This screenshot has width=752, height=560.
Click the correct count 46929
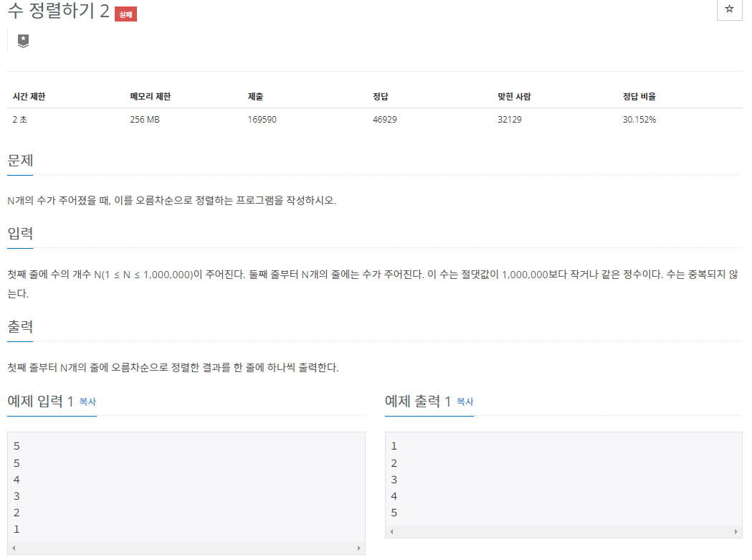(385, 120)
